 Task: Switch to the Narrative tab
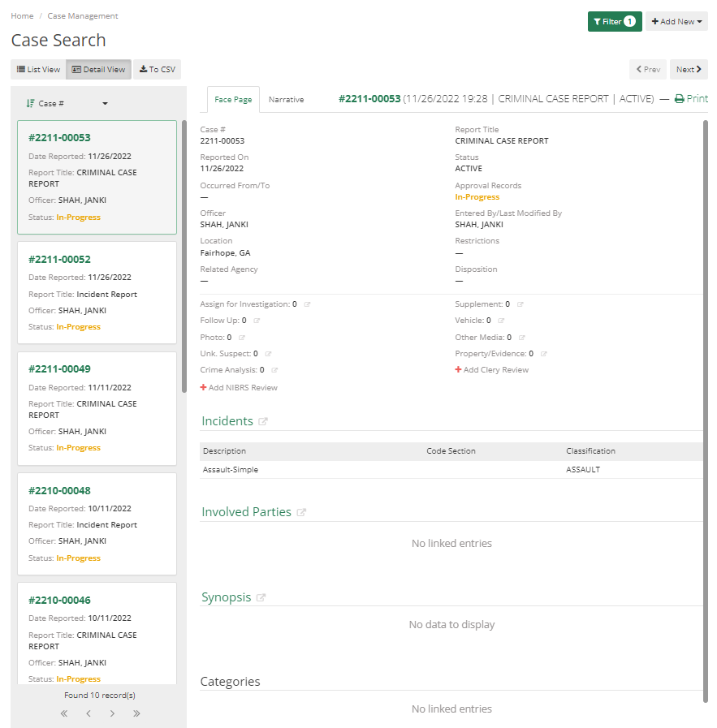click(286, 99)
